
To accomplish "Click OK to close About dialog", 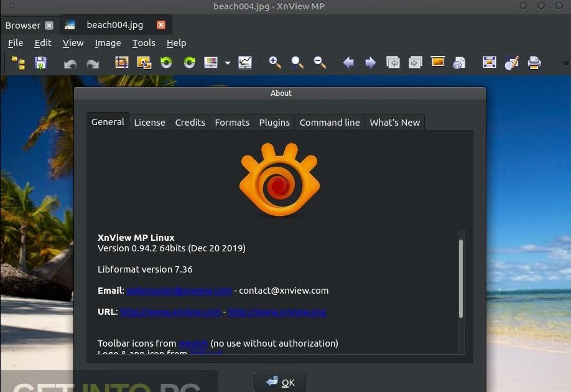I will point(280,382).
